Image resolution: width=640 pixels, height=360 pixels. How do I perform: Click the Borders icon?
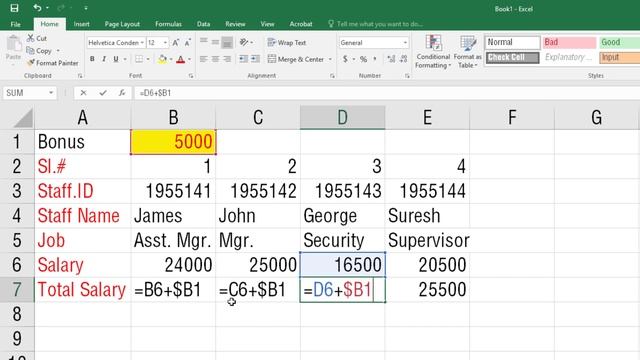[139, 59]
